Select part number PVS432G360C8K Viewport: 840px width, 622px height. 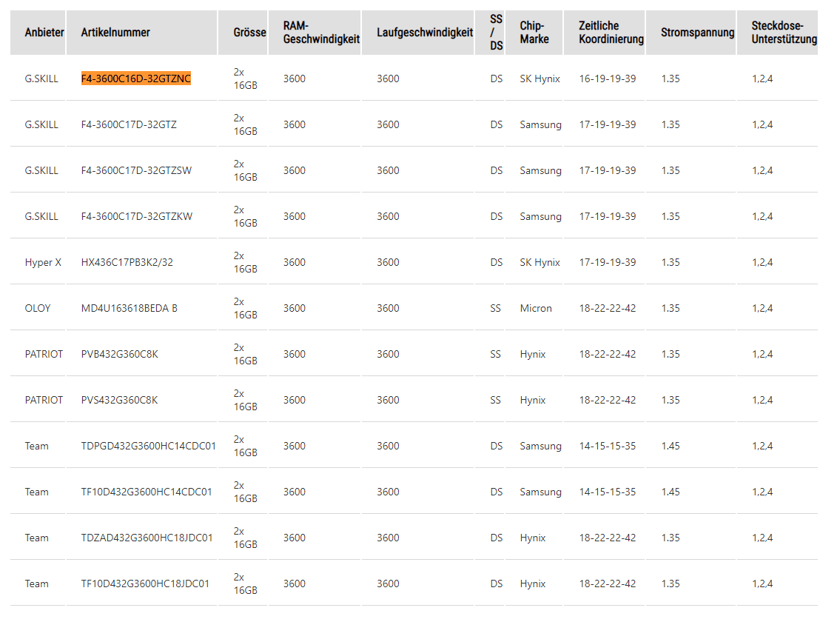pos(119,401)
